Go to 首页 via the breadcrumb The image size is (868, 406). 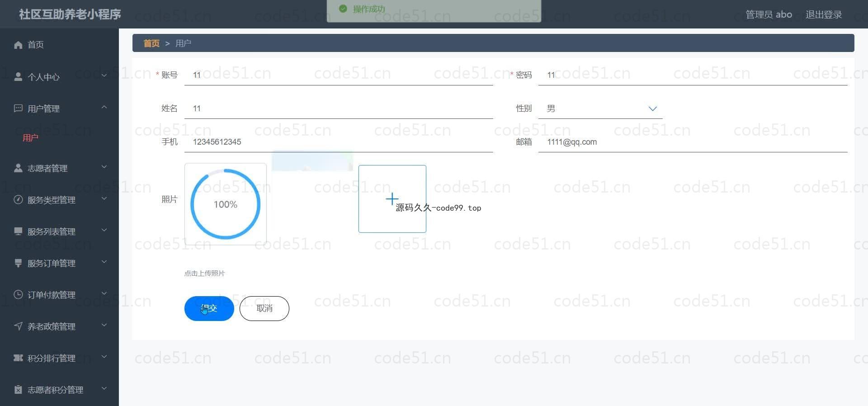pyautogui.click(x=151, y=43)
